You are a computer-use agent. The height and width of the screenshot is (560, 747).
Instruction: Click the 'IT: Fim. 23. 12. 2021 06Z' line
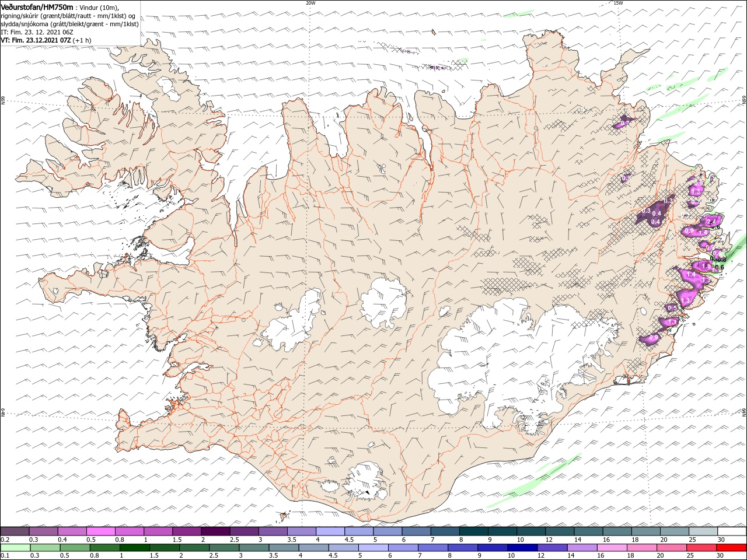[37, 32]
